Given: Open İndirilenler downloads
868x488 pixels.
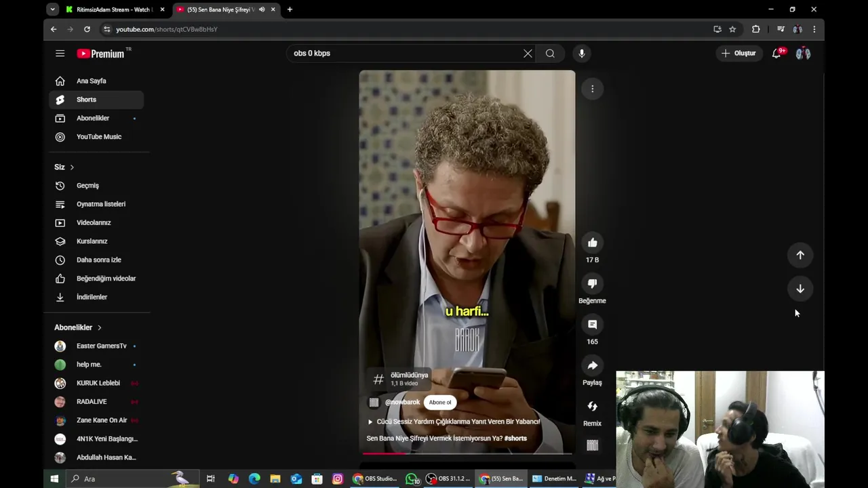Looking at the screenshot, I should coord(96,297).
